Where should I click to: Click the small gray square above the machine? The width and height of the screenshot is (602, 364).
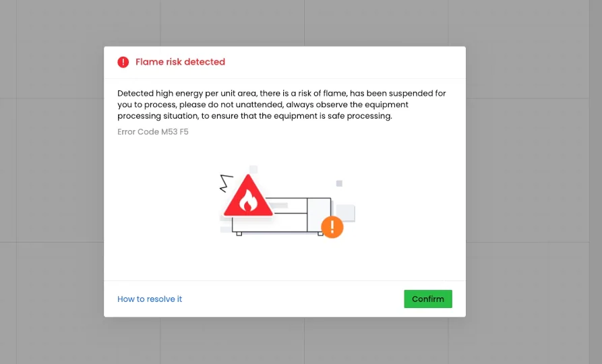339,183
